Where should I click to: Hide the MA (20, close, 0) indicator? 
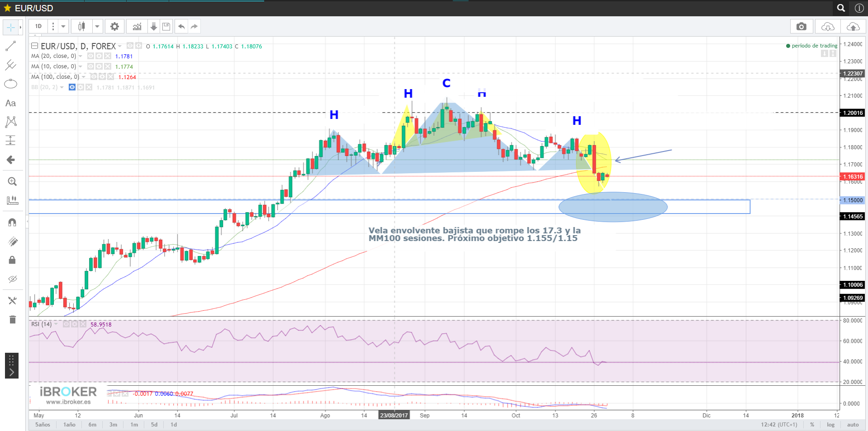click(90, 56)
